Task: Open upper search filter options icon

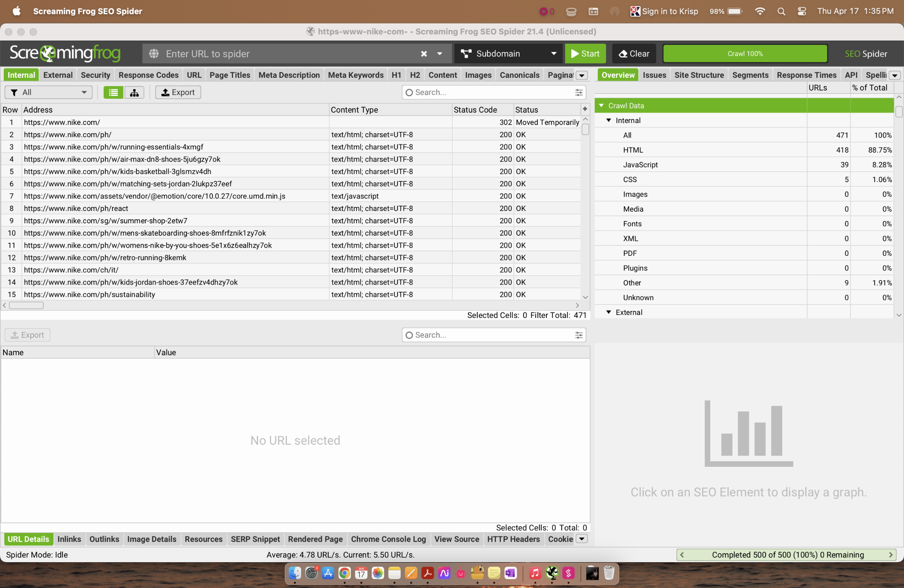Action: coord(579,92)
